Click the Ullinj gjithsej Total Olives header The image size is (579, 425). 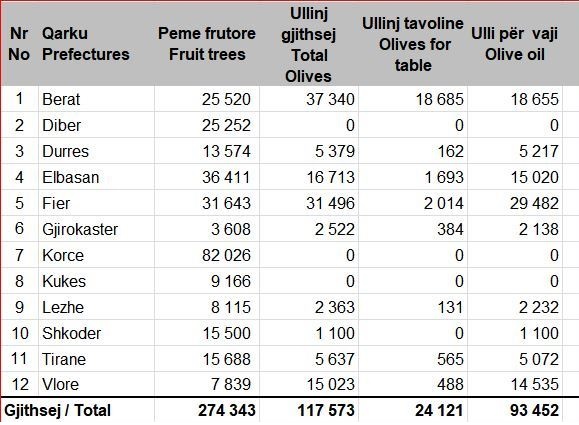click(309, 45)
